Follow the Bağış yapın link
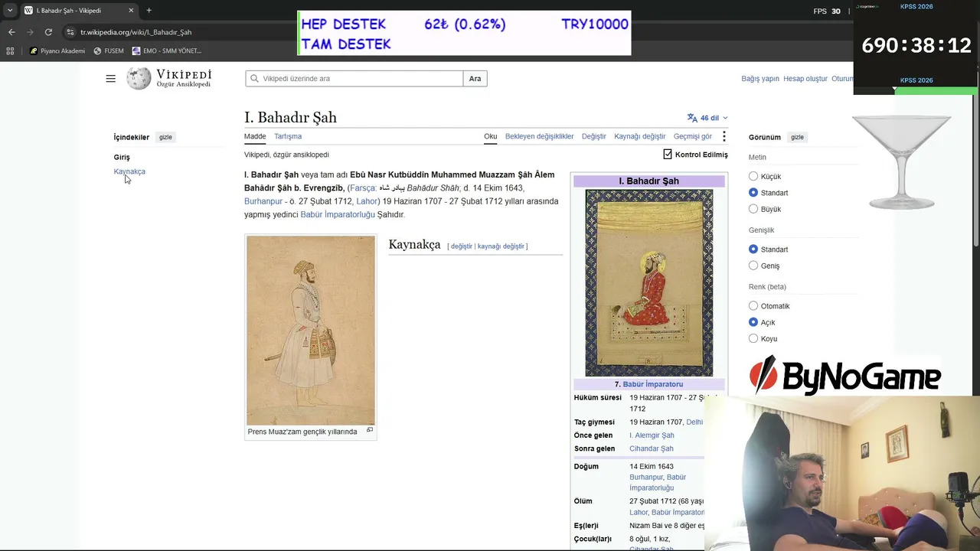This screenshot has height=551, width=980. coord(760,79)
